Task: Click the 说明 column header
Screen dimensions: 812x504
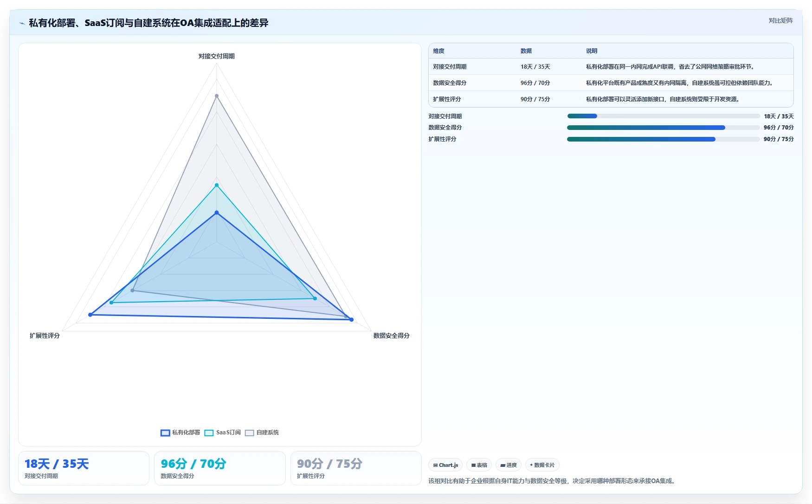Action: coord(592,51)
